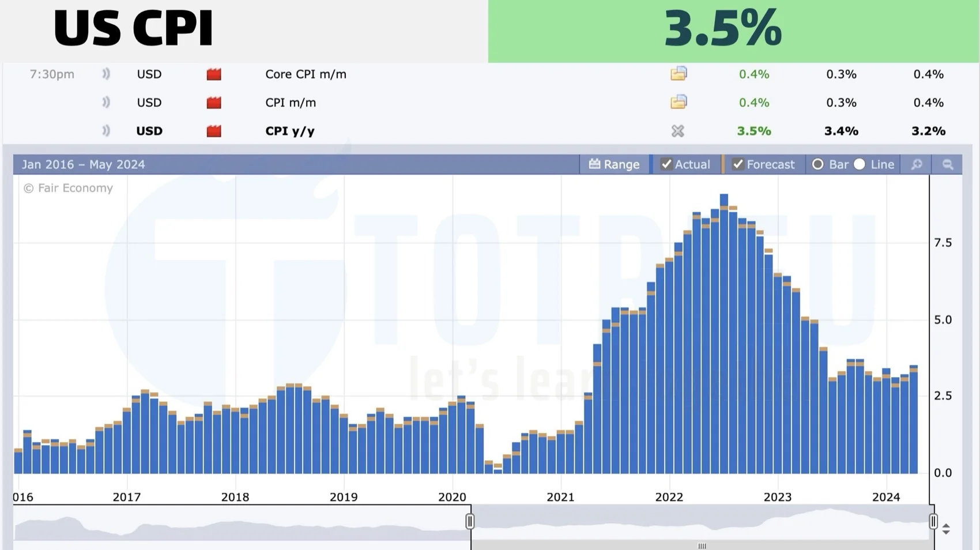Zoom in the chart with magnifier icon
980x550 pixels.
pos(917,164)
